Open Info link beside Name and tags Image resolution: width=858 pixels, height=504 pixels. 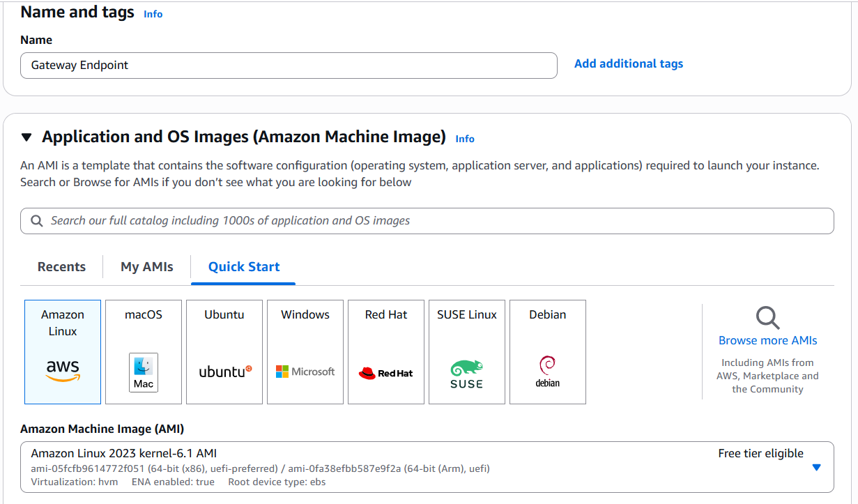click(x=153, y=14)
